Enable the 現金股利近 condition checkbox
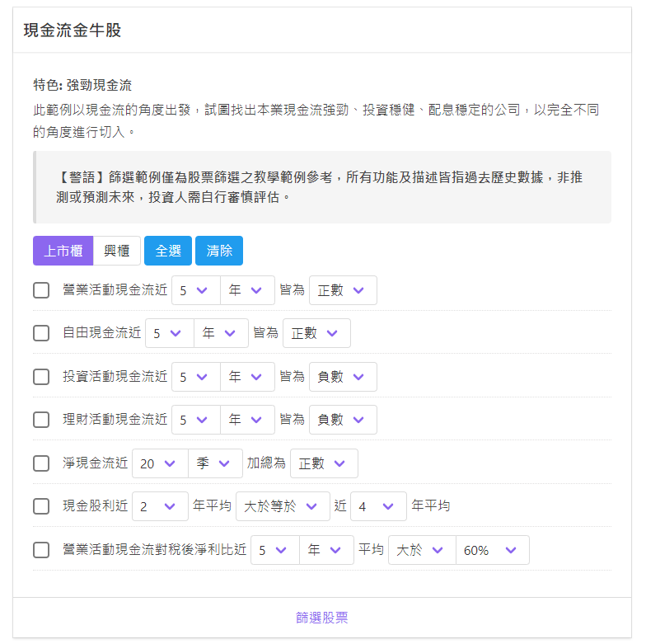 [41, 506]
